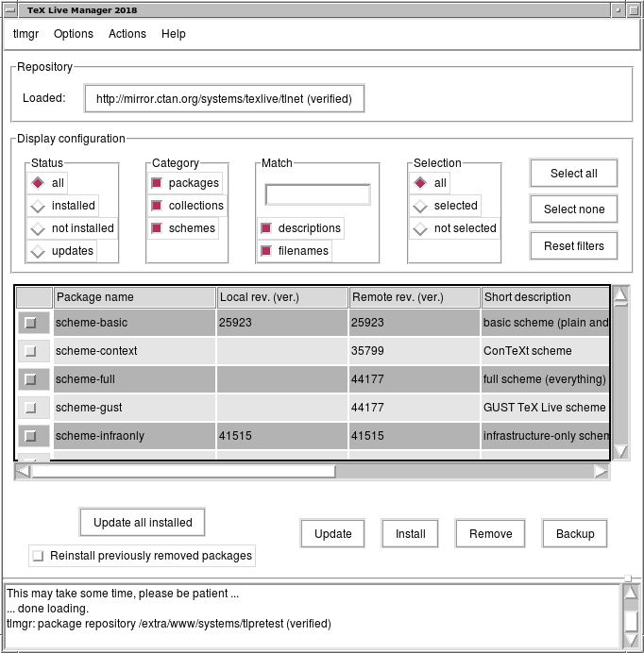Tick the selection box for scheme-context
The height and width of the screenshot is (653, 644).
[x=30, y=351]
